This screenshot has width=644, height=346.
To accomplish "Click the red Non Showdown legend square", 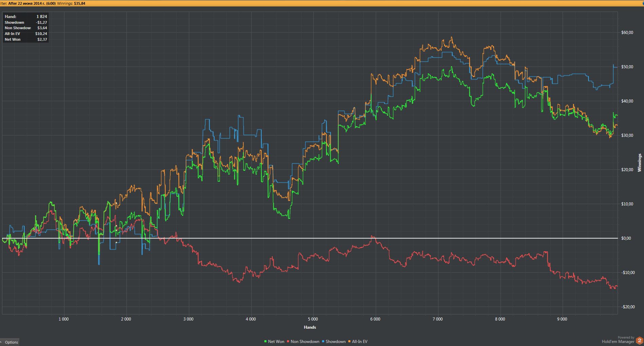I will (x=288, y=342).
